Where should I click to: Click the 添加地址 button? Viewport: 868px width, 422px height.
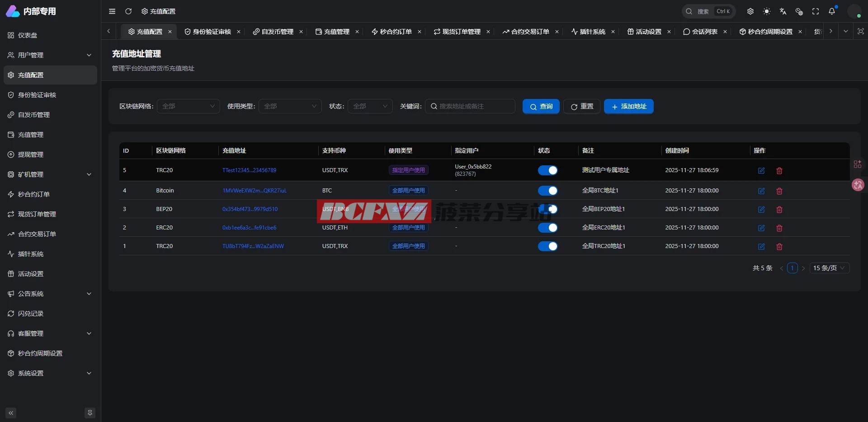pyautogui.click(x=628, y=107)
